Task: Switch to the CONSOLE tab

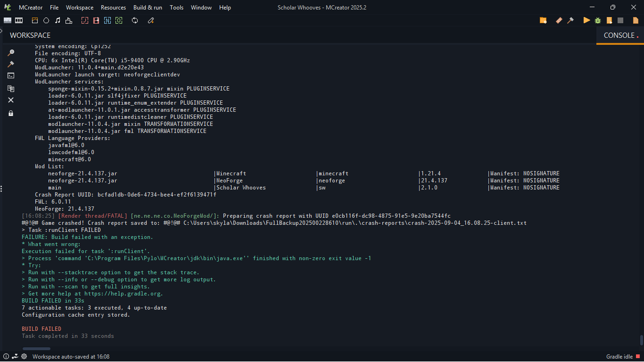Action: click(x=619, y=35)
